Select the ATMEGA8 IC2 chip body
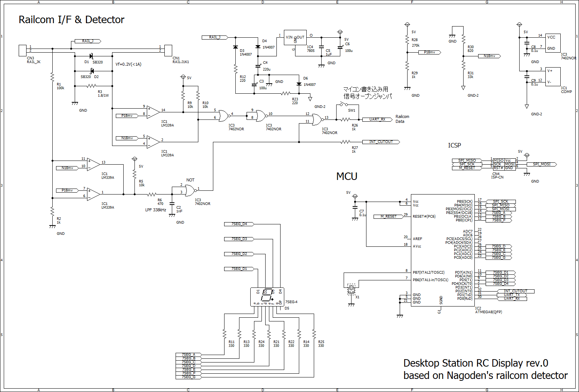The width and height of the screenshot is (579, 392). pyautogui.click(x=443, y=250)
